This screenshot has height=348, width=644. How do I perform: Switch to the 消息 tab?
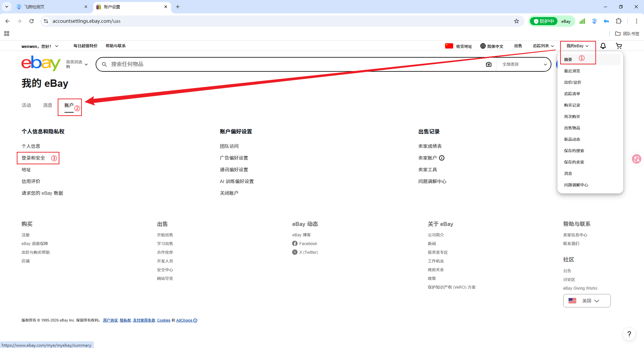pos(48,105)
